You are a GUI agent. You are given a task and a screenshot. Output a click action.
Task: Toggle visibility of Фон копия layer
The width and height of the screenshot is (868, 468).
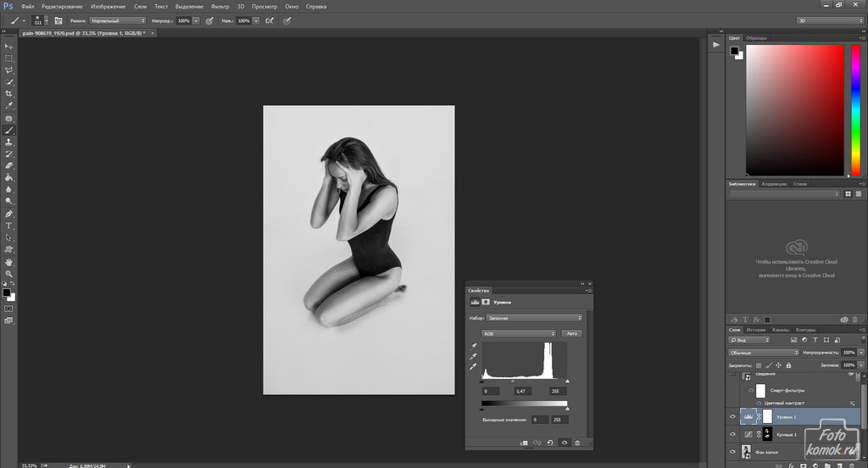tap(733, 451)
